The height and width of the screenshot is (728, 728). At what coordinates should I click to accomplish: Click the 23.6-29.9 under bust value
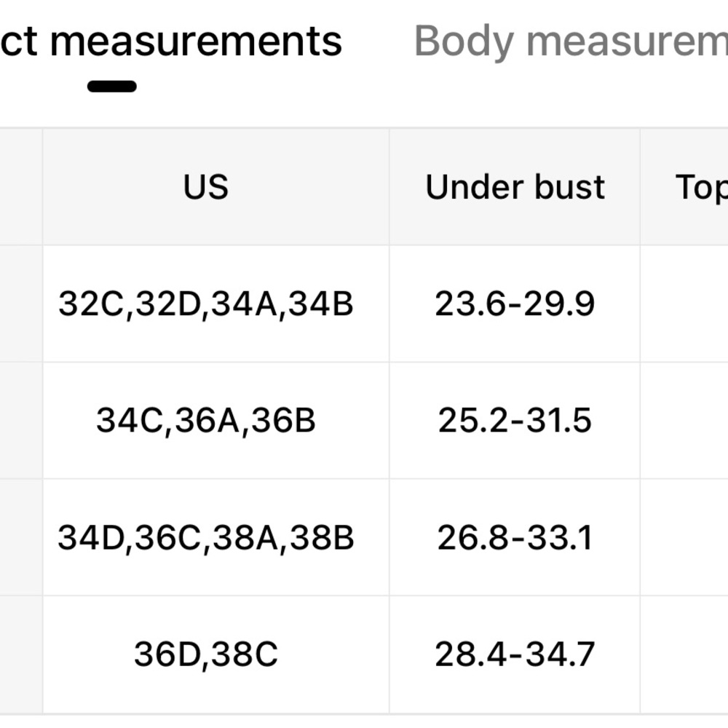(x=515, y=304)
